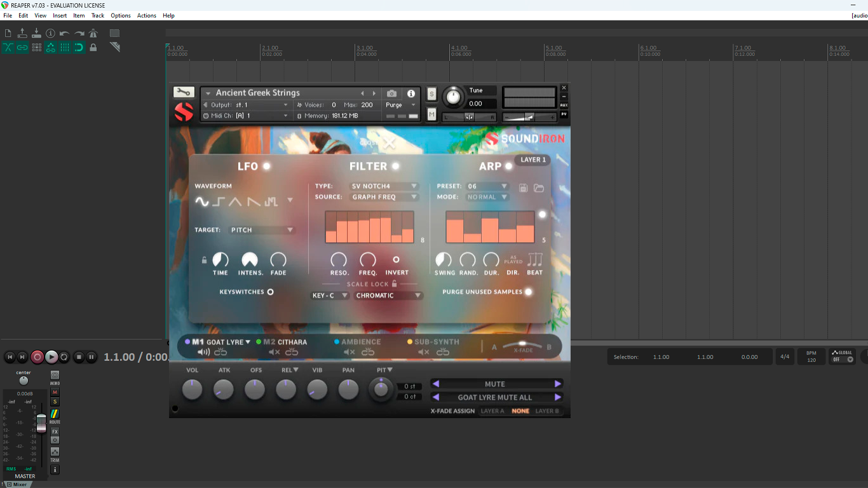Select the sine LFO waveform
Image resolution: width=868 pixels, height=488 pixels.
coord(201,202)
